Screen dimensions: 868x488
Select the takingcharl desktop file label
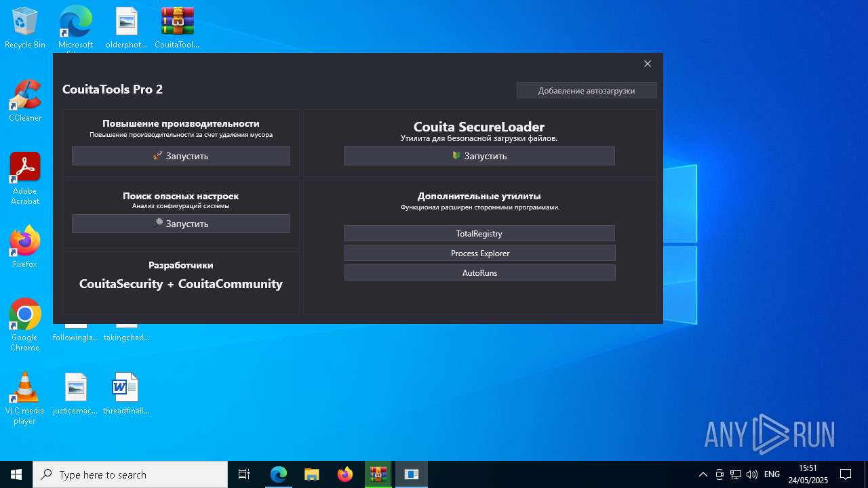[126, 338]
